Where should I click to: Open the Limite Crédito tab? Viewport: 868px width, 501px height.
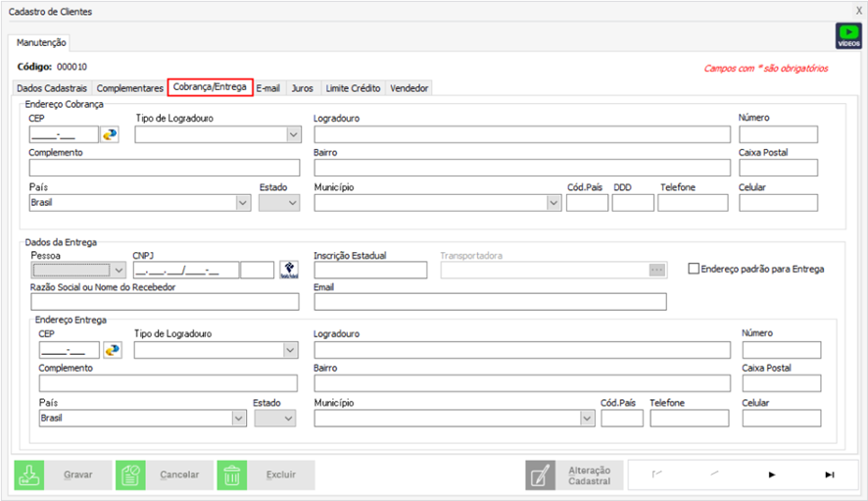click(x=352, y=88)
